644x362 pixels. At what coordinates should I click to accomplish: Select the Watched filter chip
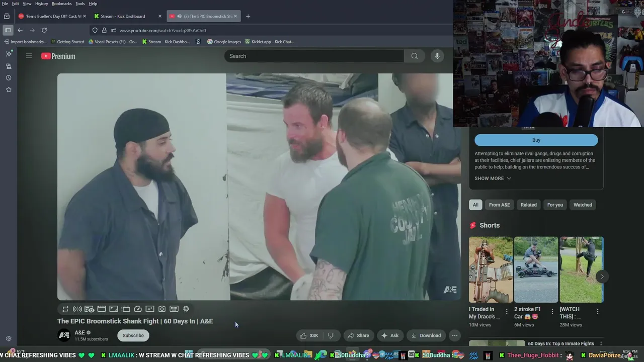[x=583, y=205]
